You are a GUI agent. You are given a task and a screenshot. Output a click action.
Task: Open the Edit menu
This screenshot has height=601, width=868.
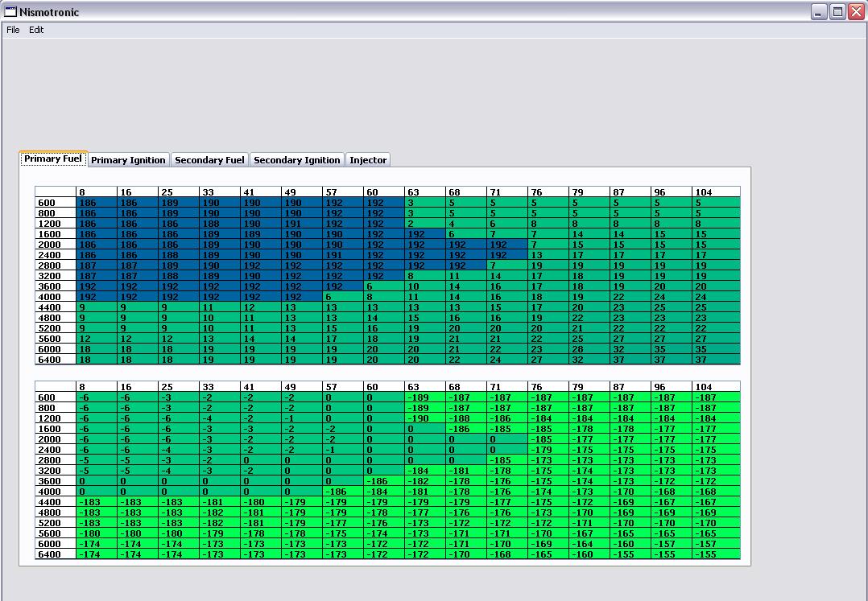tap(36, 30)
